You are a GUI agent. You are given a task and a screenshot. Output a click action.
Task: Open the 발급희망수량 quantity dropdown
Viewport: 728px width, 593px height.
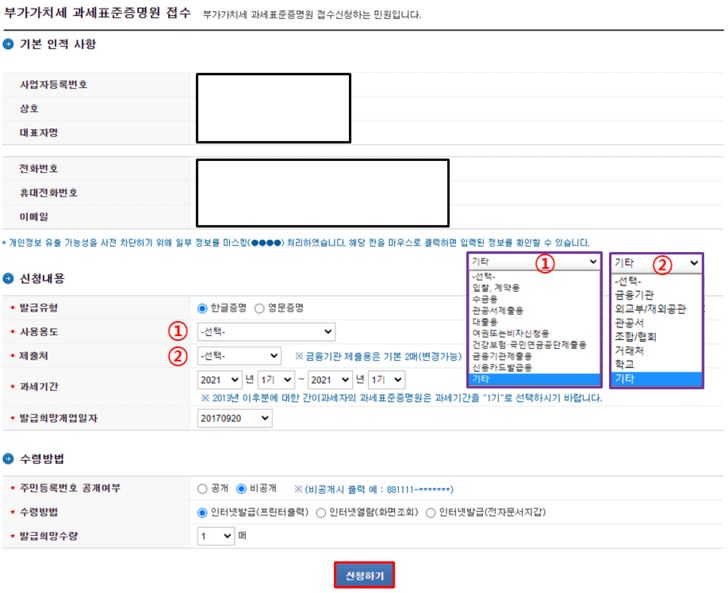tap(215, 536)
